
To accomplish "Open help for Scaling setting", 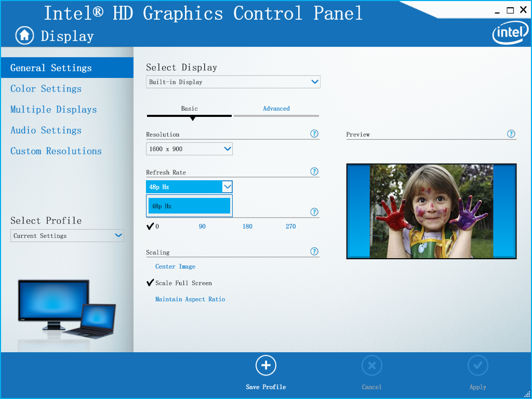I will coord(314,251).
